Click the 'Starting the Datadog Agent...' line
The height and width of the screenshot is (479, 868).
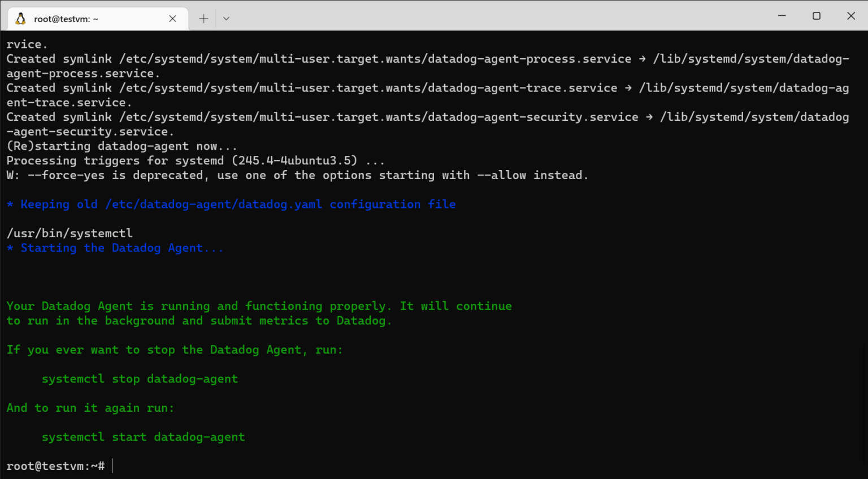(121, 248)
